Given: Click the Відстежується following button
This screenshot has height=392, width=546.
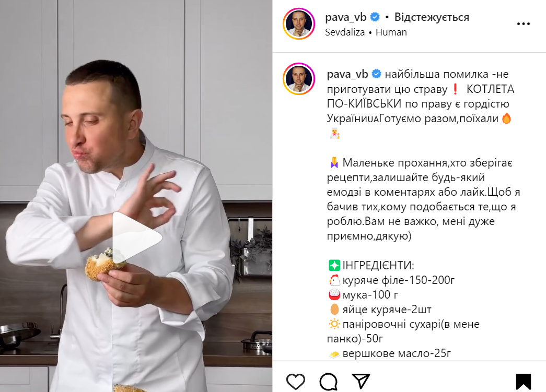Looking at the screenshot, I should [432, 17].
